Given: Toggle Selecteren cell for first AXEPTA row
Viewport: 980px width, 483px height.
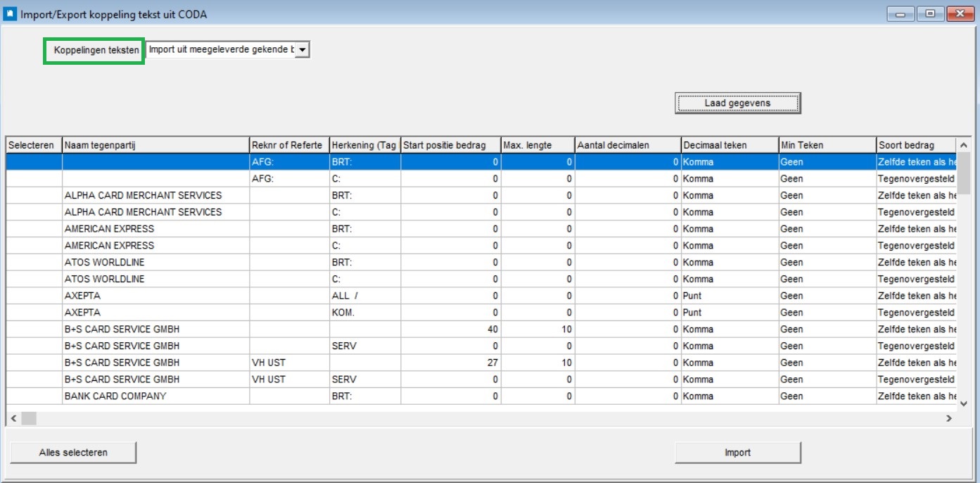Looking at the screenshot, I should tap(34, 296).
